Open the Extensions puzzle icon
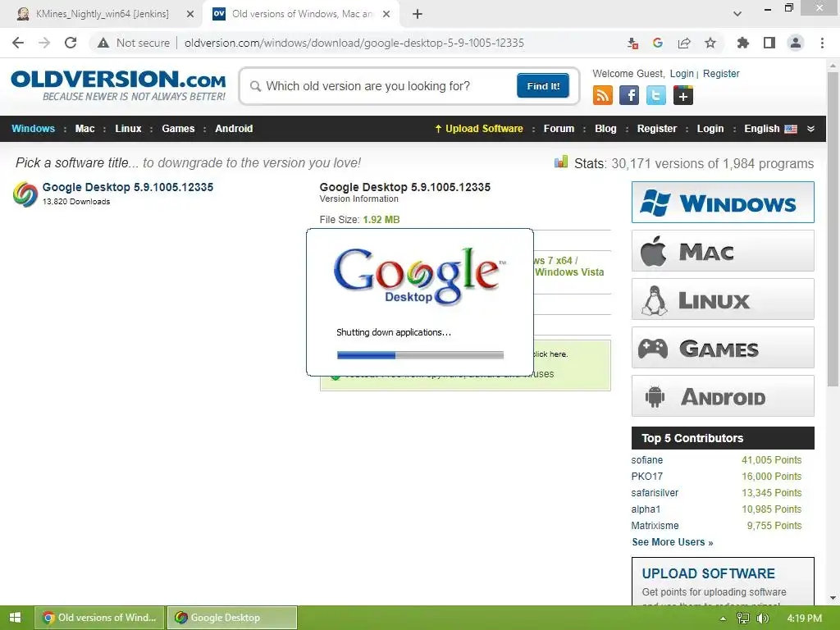The image size is (840, 630). pyautogui.click(x=743, y=43)
